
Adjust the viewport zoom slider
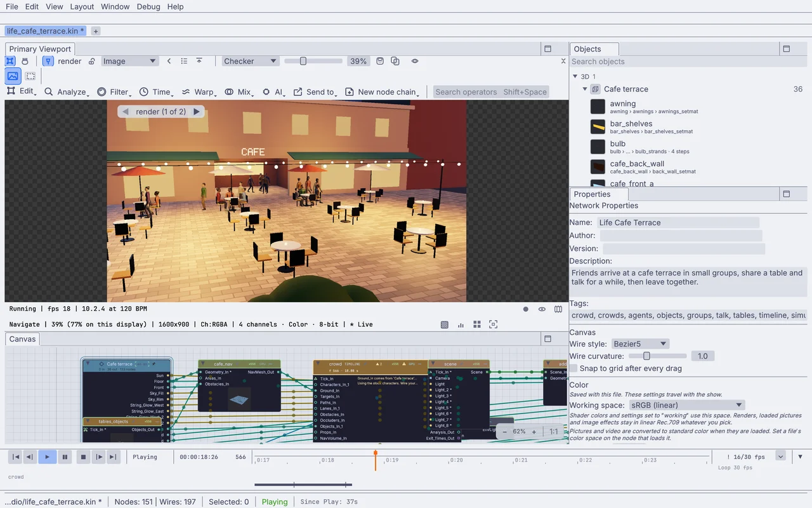point(313,61)
